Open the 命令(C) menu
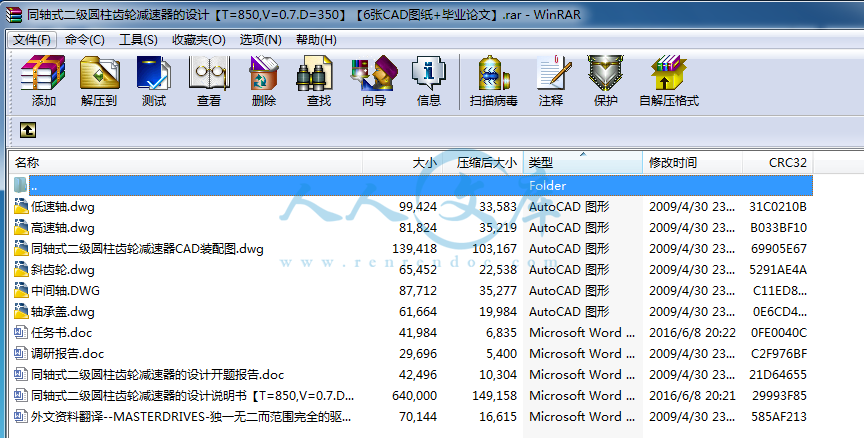Image resolution: width=864 pixels, height=438 pixels. [84, 40]
